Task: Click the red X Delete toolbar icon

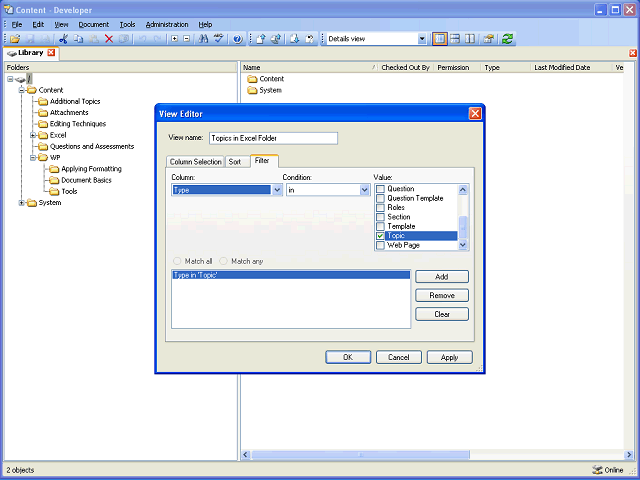Action: [x=109, y=39]
